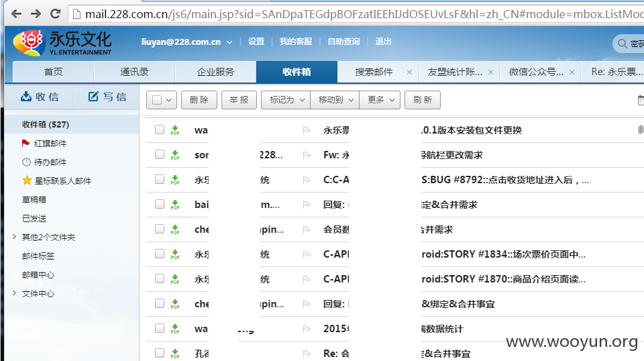Tick the checkbox for the first email
The width and height of the screenshot is (644, 361).
click(160, 130)
